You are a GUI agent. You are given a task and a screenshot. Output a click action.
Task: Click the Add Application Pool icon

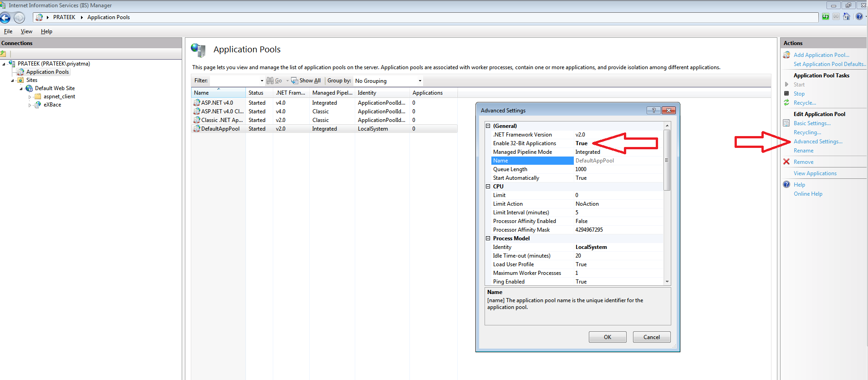(786, 55)
